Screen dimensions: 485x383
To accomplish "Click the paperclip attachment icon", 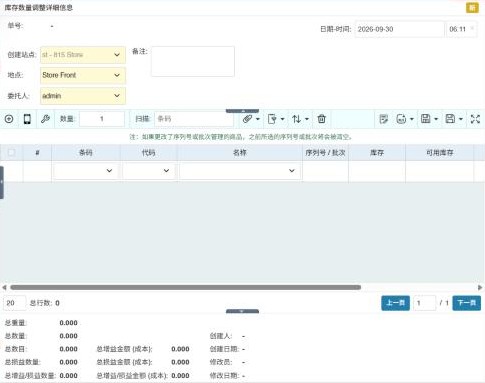I will (247, 119).
